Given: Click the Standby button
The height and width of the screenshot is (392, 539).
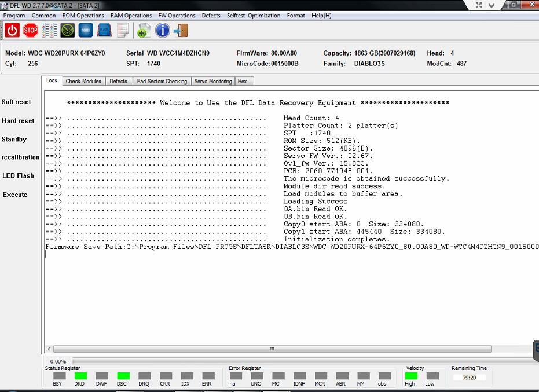Looking at the screenshot, I should pyautogui.click(x=14, y=140).
